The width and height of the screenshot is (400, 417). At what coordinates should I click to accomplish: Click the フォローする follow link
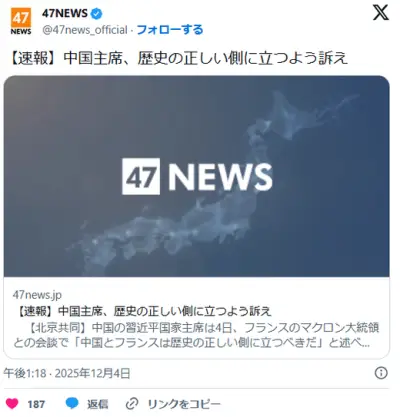click(x=170, y=30)
